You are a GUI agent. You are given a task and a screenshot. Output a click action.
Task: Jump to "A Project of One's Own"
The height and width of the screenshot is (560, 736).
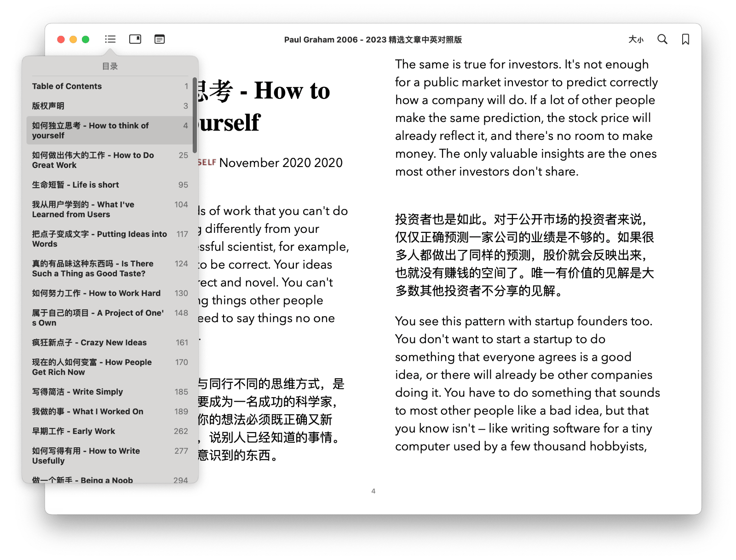click(x=98, y=318)
